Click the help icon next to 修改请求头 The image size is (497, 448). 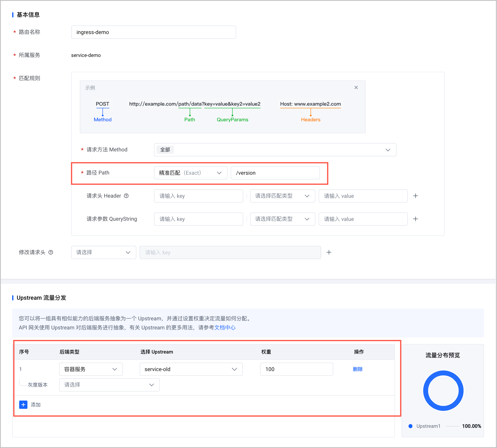[51, 252]
